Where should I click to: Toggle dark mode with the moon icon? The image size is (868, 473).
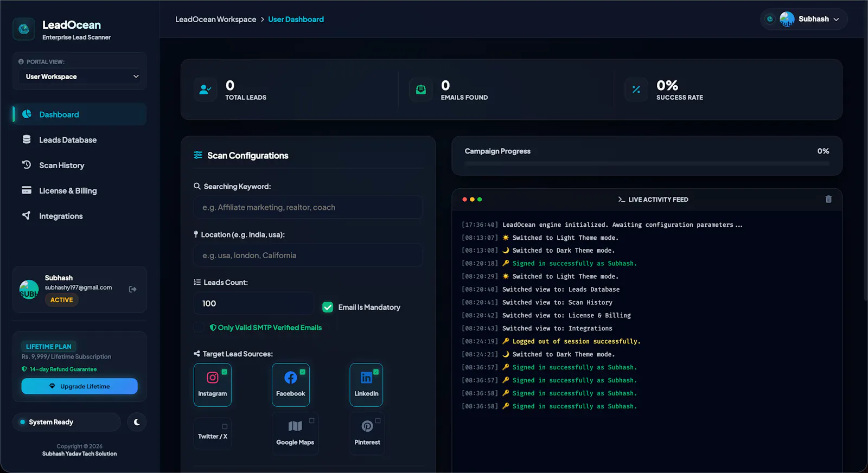click(137, 422)
